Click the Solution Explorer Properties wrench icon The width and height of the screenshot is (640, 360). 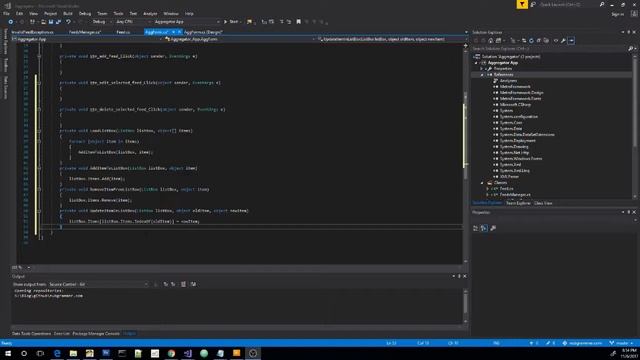coord(563,40)
